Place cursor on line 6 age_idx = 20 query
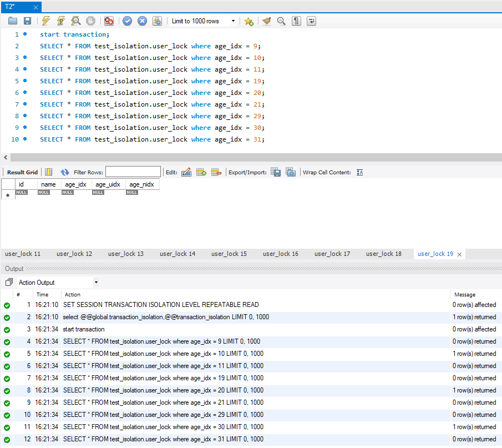The image size is (502, 448). tap(152, 93)
